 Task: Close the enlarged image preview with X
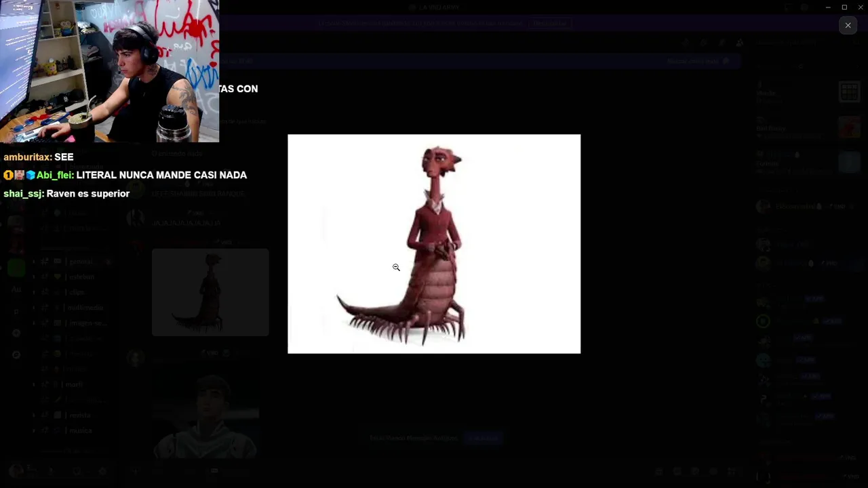click(x=848, y=25)
